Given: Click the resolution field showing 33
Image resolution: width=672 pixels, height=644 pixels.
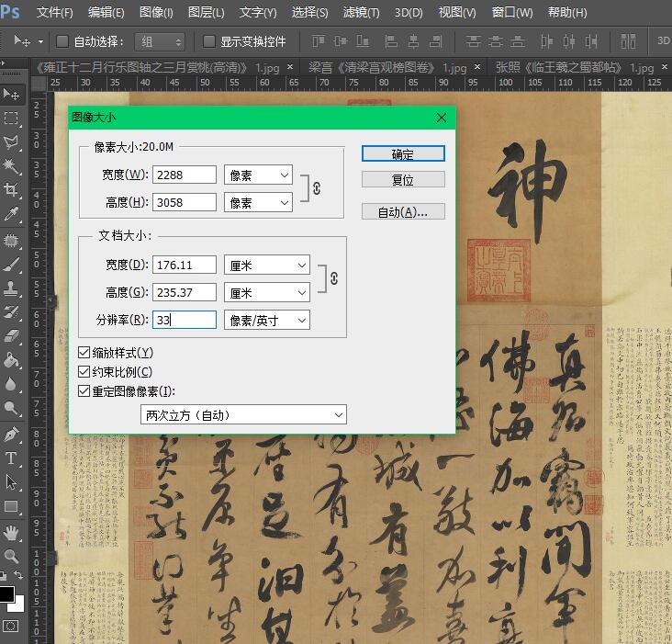Looking at the screenshot, I should pyautogui.click(x=185, y=320).
